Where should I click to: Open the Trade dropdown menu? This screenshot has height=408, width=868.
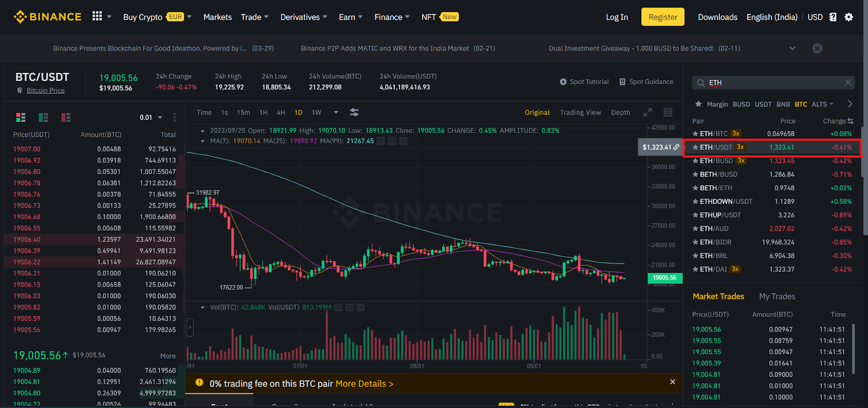(x=254, y=17)
